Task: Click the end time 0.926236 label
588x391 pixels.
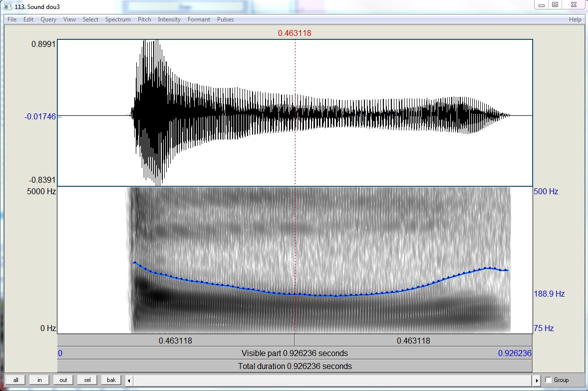Action: tap(515, 354)
